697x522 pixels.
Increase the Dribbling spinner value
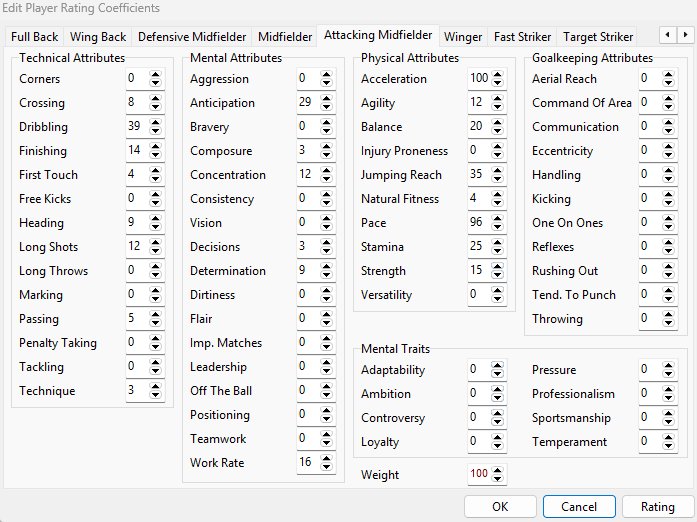(x=155, y=123)
